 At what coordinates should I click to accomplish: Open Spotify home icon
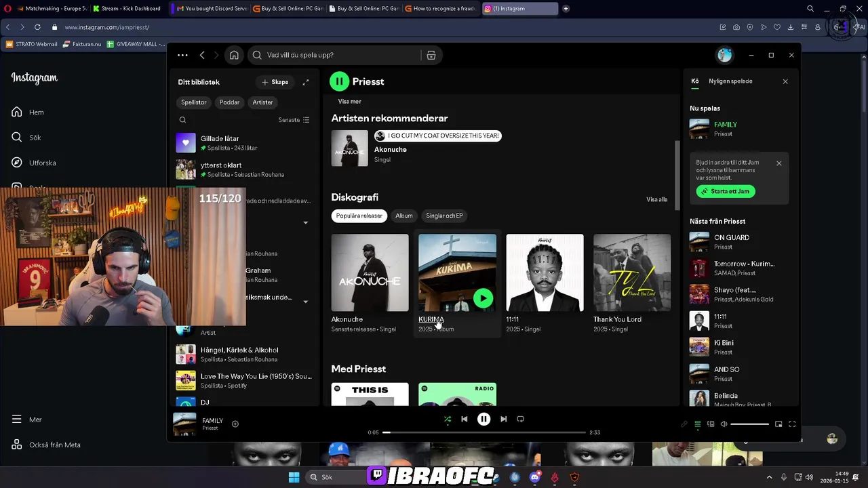point(234,55)
